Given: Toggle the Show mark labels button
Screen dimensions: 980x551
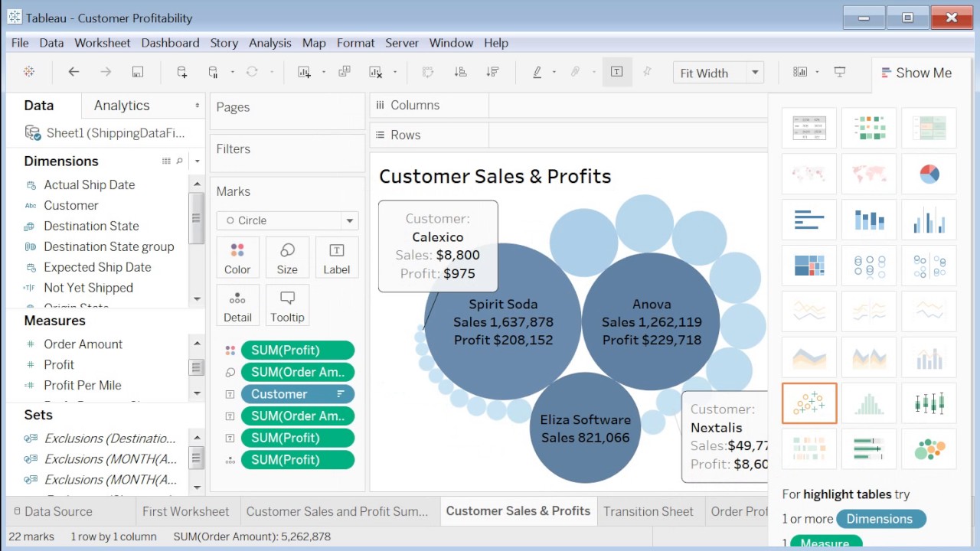Looking at the screenshot, I should [x=616, y=72].
